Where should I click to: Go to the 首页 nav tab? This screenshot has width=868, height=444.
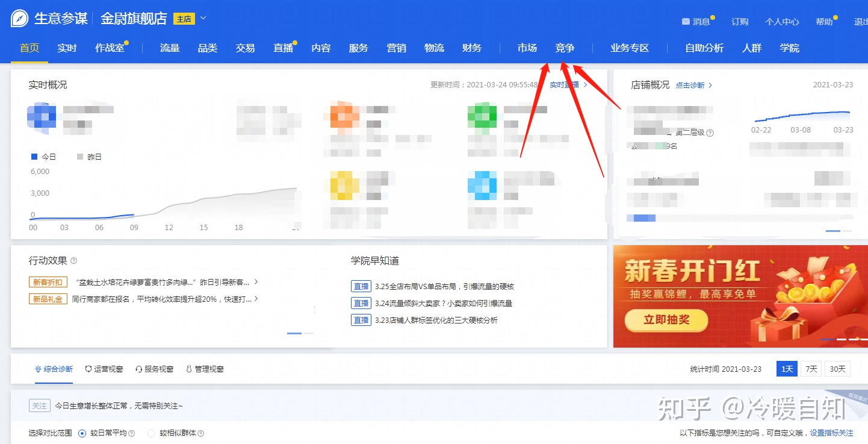point(29,48)
